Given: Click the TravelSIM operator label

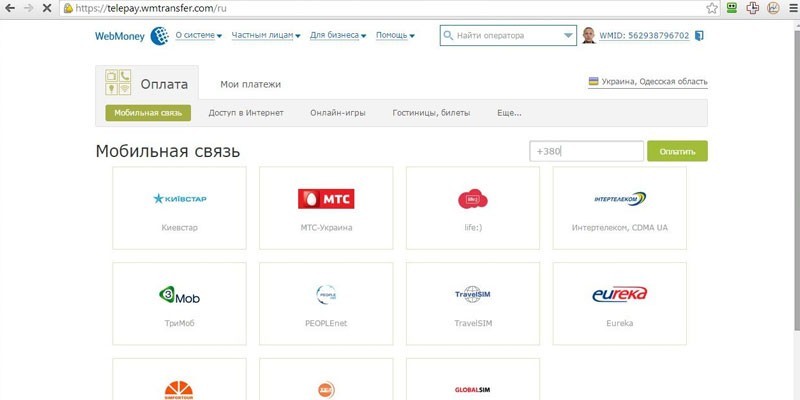Looking at the screenshot, I should point(472,323).
